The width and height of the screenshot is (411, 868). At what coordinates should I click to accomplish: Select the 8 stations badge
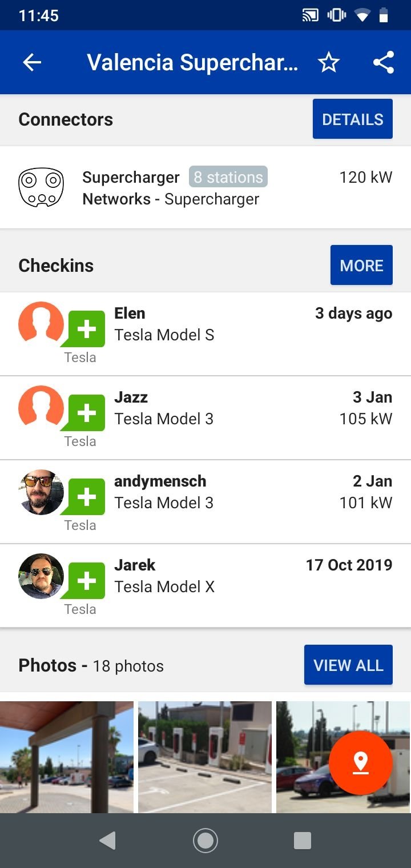tap(228, 177)
